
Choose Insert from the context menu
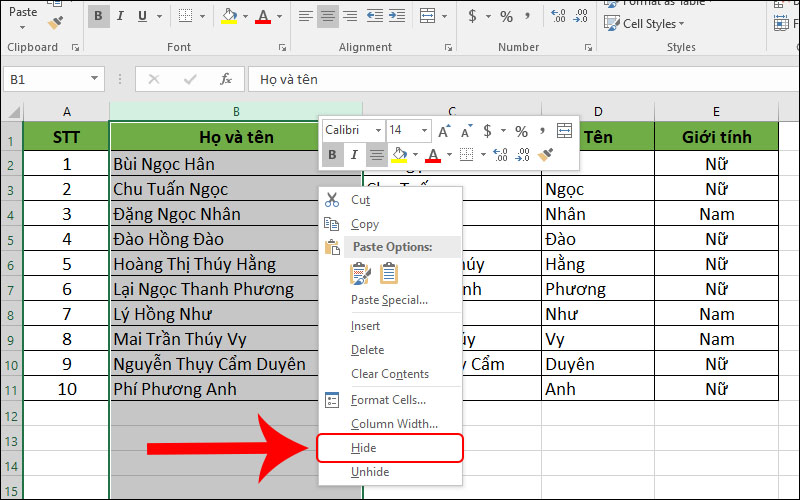pyautogui.click(x=390, y=326)
